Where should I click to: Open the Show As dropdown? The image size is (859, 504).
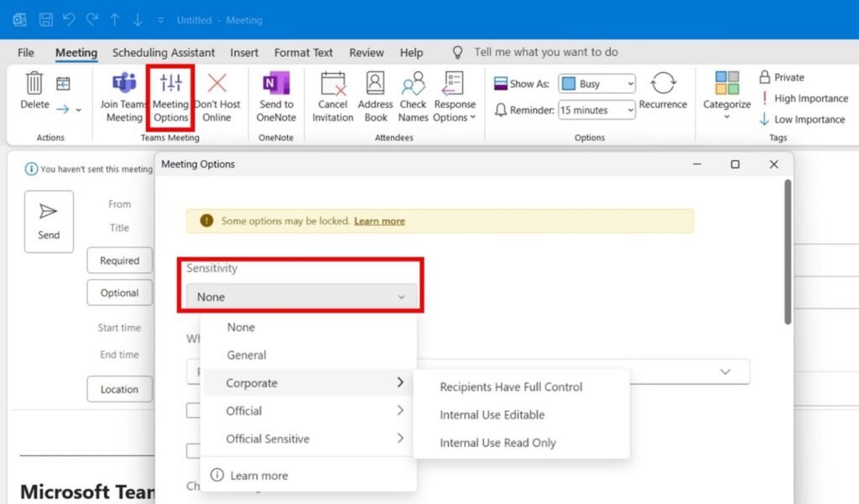[x=596, y=83]
